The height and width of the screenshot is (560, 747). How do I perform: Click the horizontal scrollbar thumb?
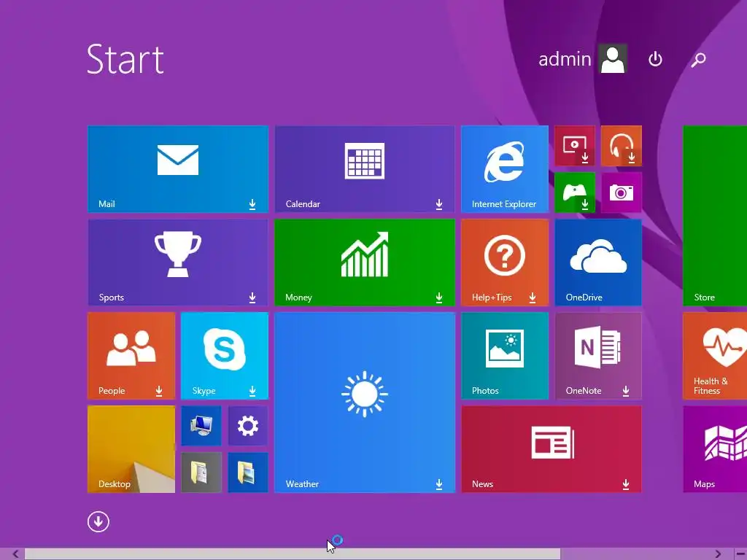293,554
